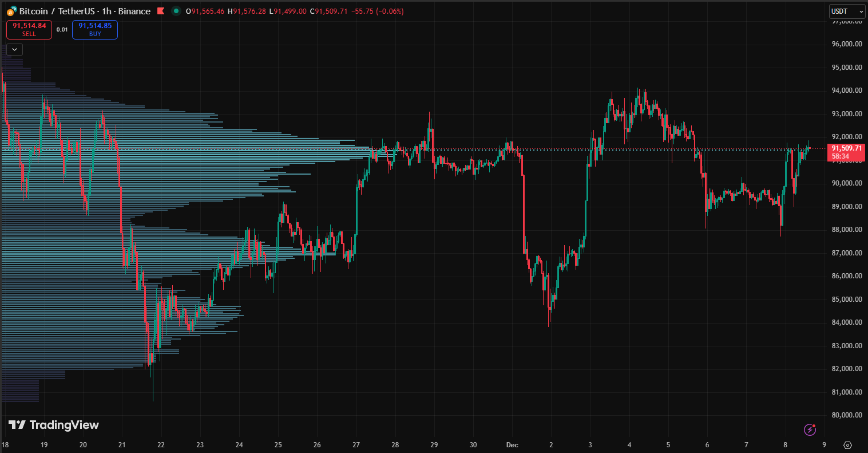Click the 0.01 spread value between Sell and Buy

pos(62,30)
